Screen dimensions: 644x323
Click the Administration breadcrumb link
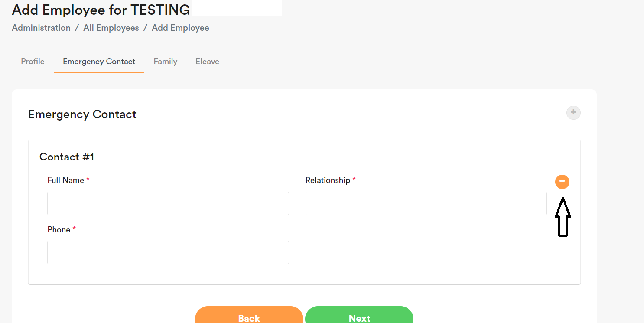(x=41, y=28)
